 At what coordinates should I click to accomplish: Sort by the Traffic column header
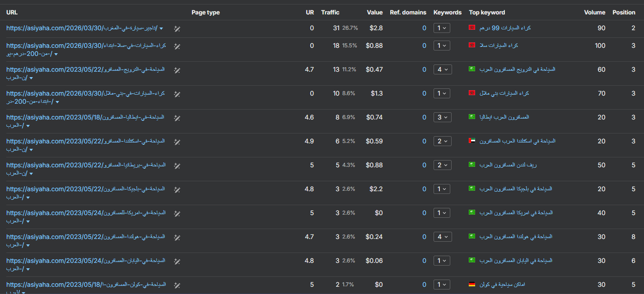coord(330,13)
